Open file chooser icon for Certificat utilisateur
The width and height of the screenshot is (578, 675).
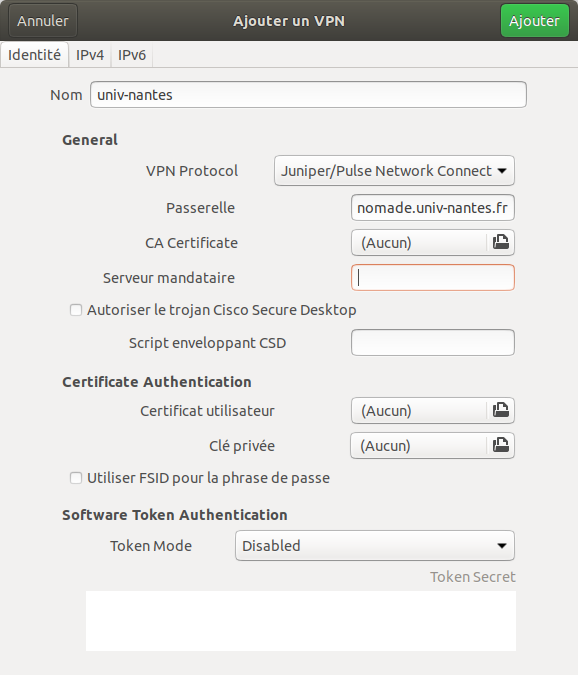(501, 410)
